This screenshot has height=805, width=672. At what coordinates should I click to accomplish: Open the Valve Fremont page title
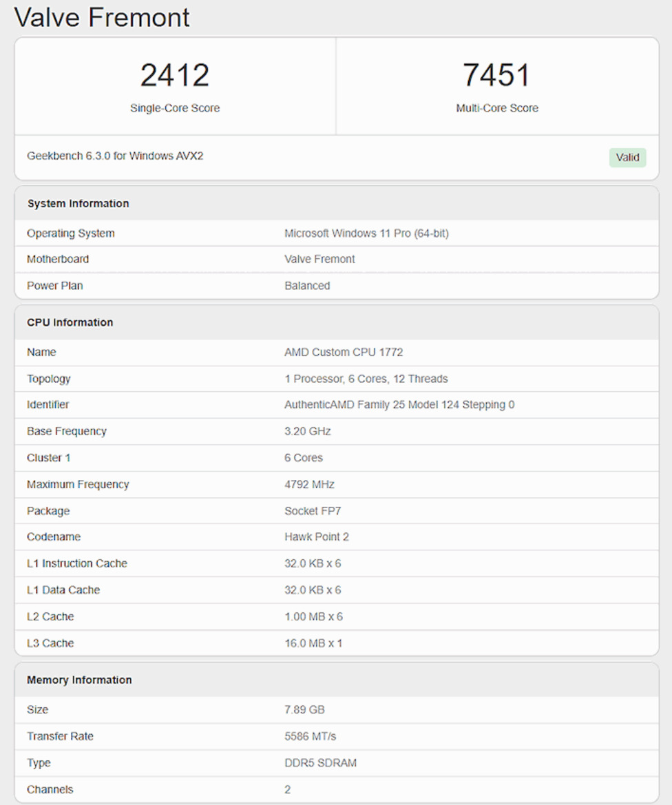[103, 17]
